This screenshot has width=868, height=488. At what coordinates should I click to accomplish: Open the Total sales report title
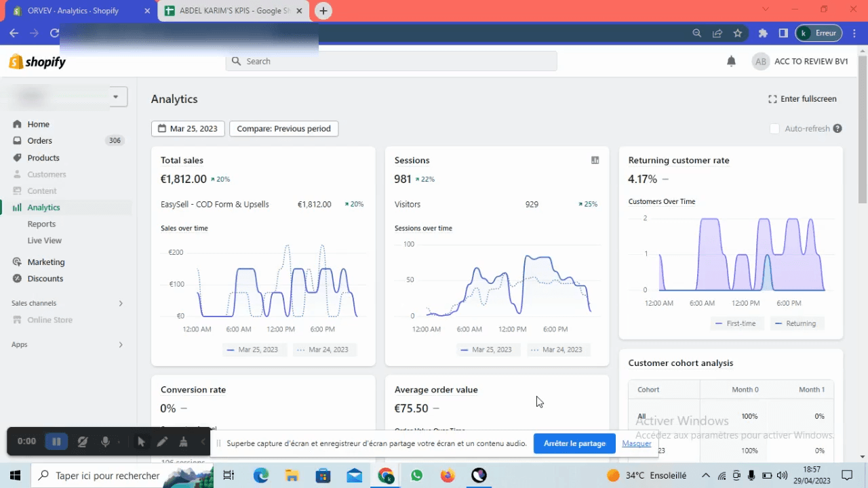(x=182, y=161)
